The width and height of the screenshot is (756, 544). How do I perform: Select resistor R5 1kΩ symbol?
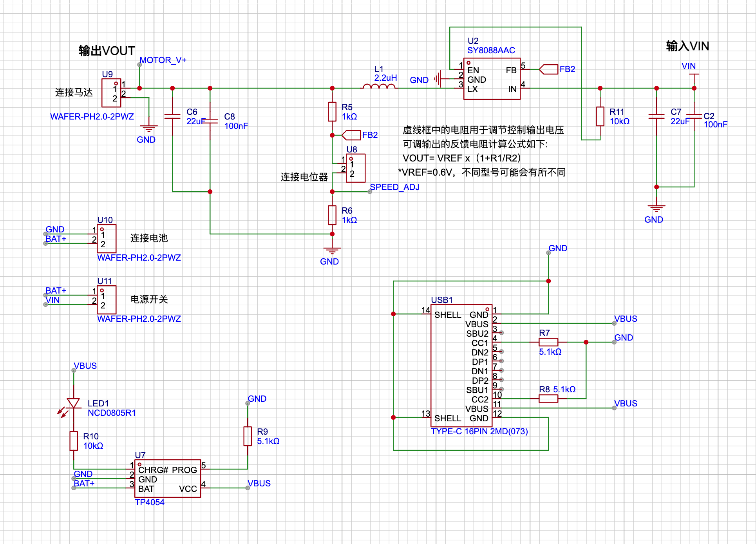point(332,111)
